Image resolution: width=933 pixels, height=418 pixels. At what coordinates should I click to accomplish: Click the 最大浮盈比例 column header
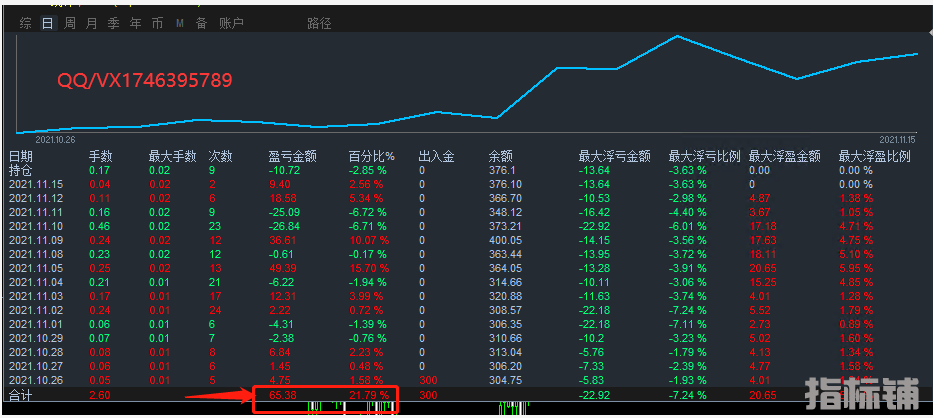[x=875, y=157]
